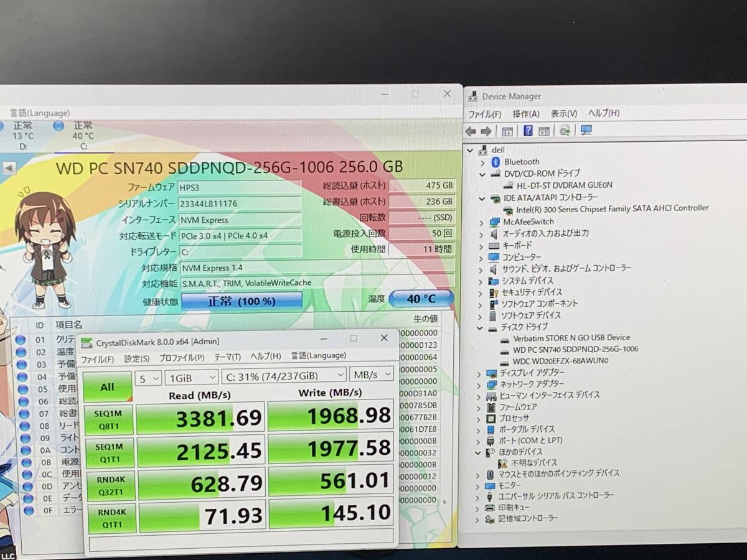The image size is (747, 560).
Task: Open Device Manager 操作(A) menu
Action: pos(526,114)
